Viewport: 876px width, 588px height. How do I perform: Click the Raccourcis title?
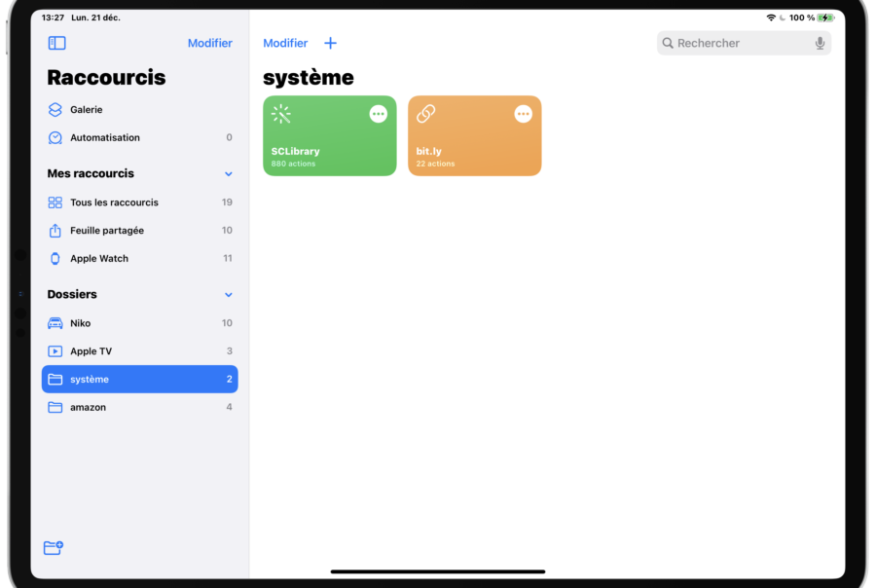click(106, 77)
